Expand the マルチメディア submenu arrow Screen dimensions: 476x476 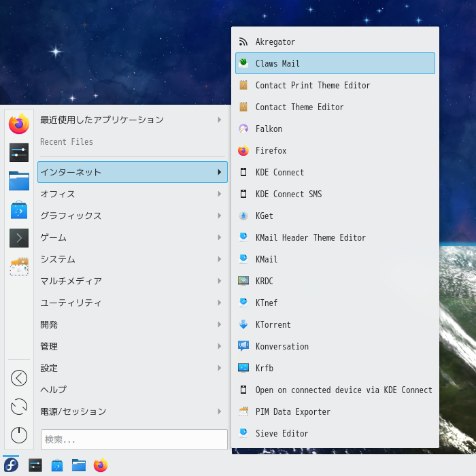[219, 281]
